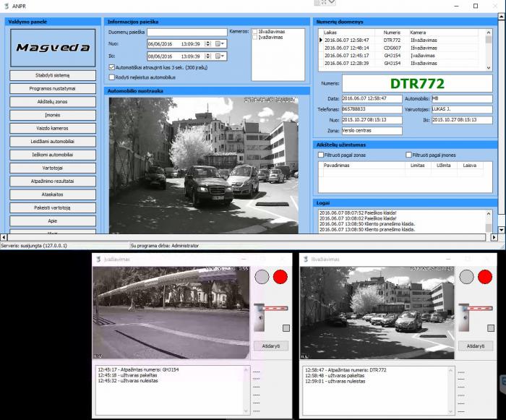Toggle the automatic refresh every 3 seconds checkbox
This screenshot has width=506, height=420.
point(111,67)
